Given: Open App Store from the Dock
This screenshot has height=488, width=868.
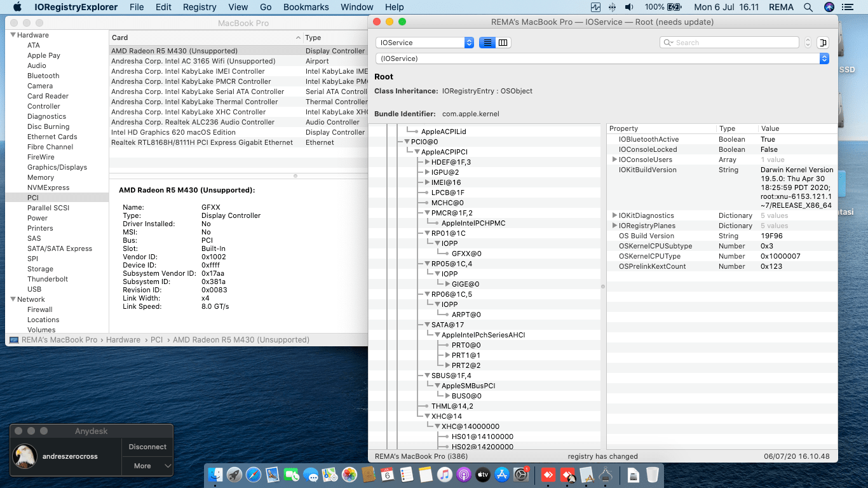Looking at the screenshot, I should click(x=502, y=475).
